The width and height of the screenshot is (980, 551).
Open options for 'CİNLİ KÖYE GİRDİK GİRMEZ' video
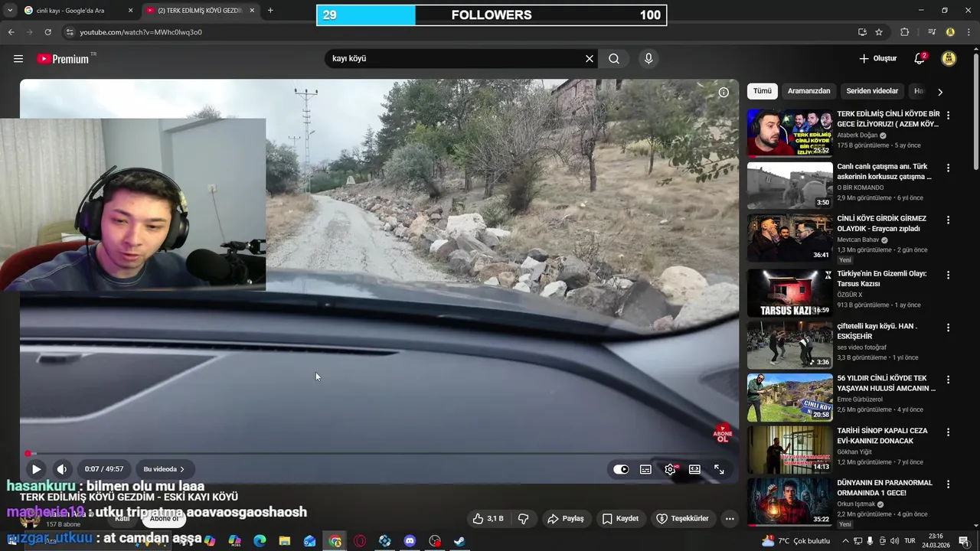948,220
